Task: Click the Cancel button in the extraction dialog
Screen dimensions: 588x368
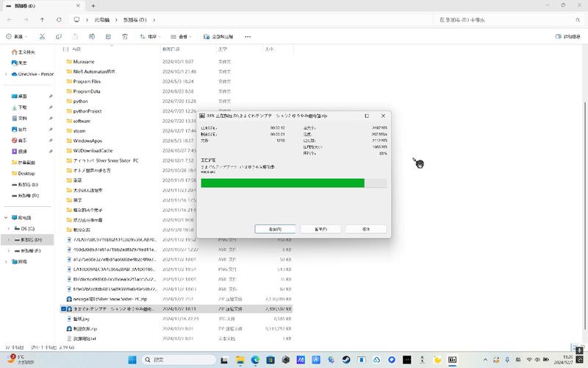Action: (366, 229)
